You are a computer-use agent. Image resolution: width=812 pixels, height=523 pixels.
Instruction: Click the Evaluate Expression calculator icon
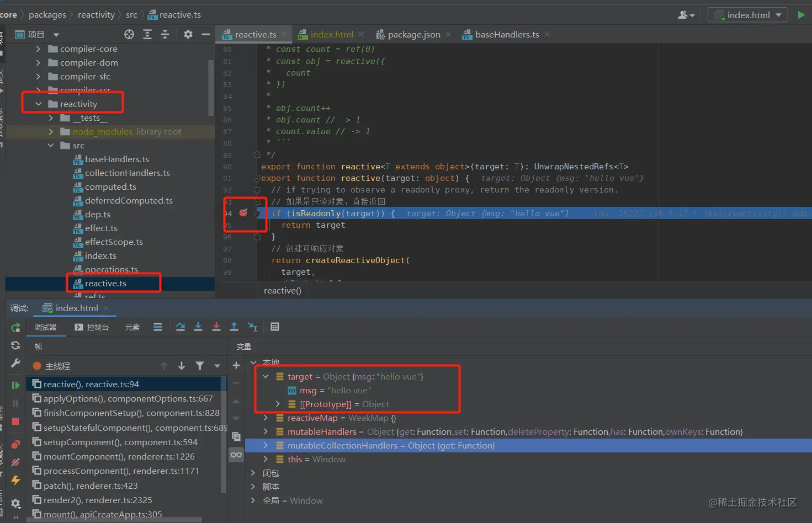(275, 327)
